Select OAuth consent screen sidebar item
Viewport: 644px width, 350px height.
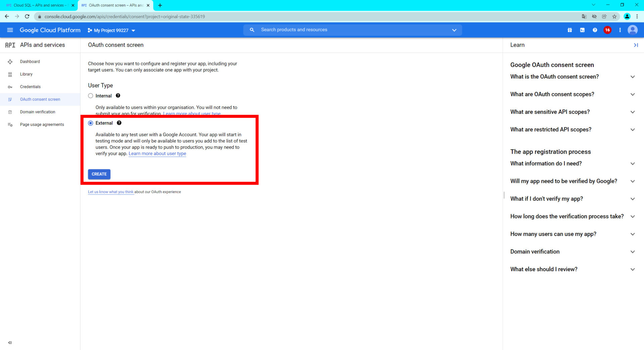tap(40, 99)
